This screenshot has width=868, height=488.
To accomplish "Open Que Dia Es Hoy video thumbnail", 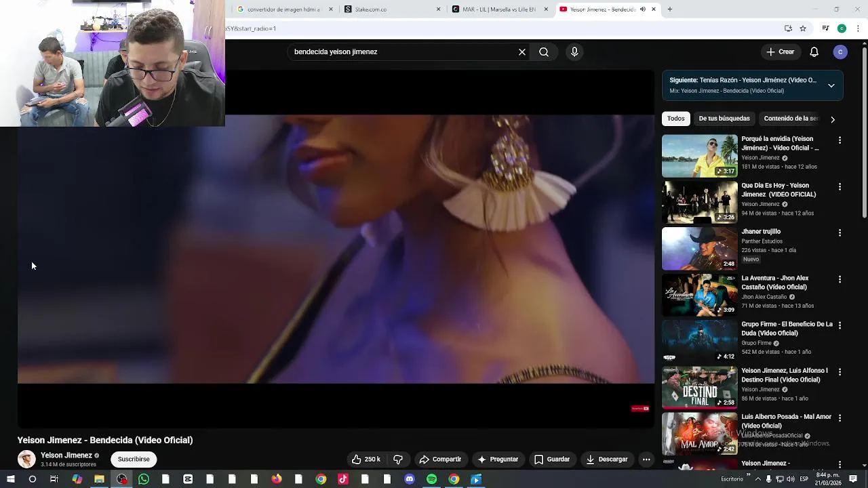I will point(699,202).
